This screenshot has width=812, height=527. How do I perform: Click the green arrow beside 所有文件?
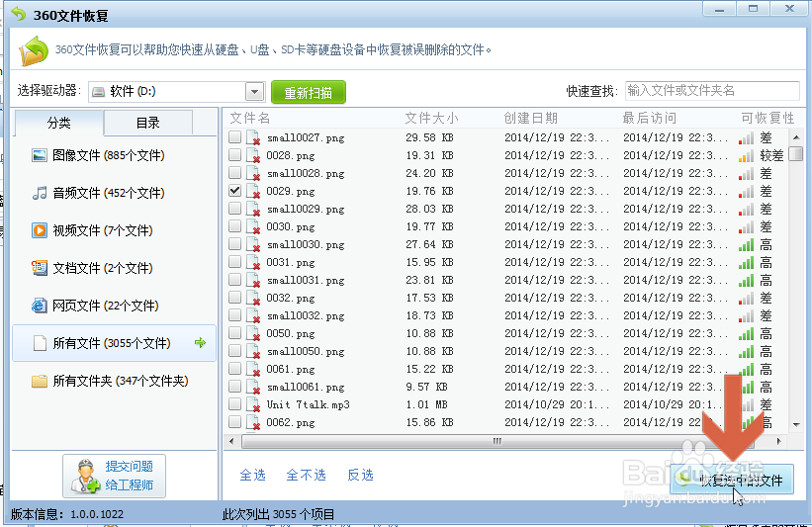[x=200, y=343]
